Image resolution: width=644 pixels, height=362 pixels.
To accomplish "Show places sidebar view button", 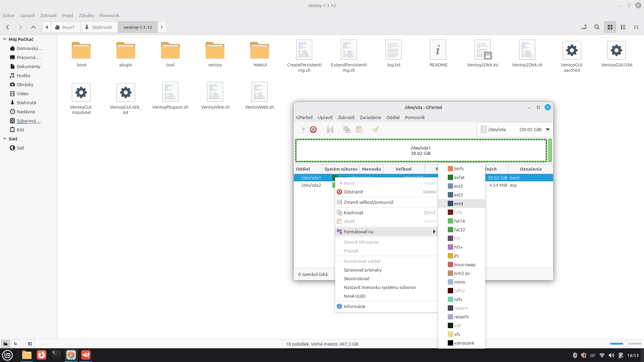I will point(5,344).
